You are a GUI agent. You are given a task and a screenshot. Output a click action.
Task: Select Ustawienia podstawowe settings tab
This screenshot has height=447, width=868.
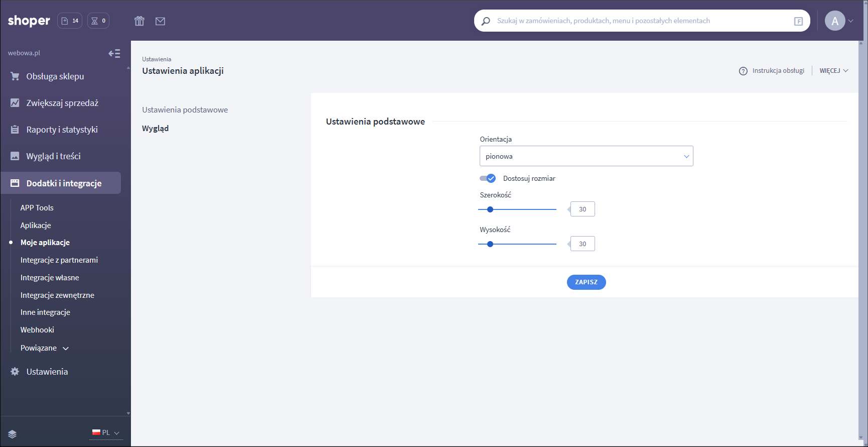[x=185, y=110]
